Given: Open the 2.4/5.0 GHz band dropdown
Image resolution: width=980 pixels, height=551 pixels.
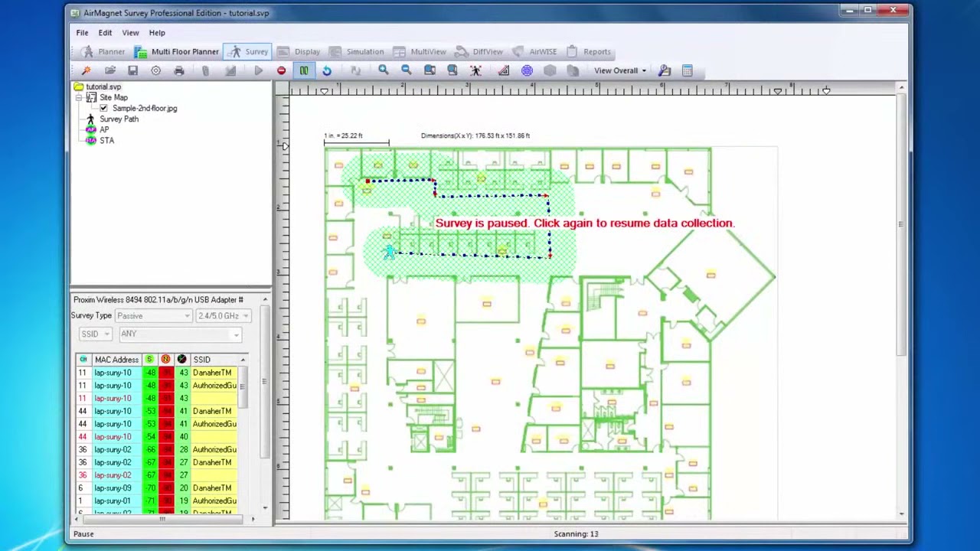Looking at the screenshot, I should [x=224, y=315].
